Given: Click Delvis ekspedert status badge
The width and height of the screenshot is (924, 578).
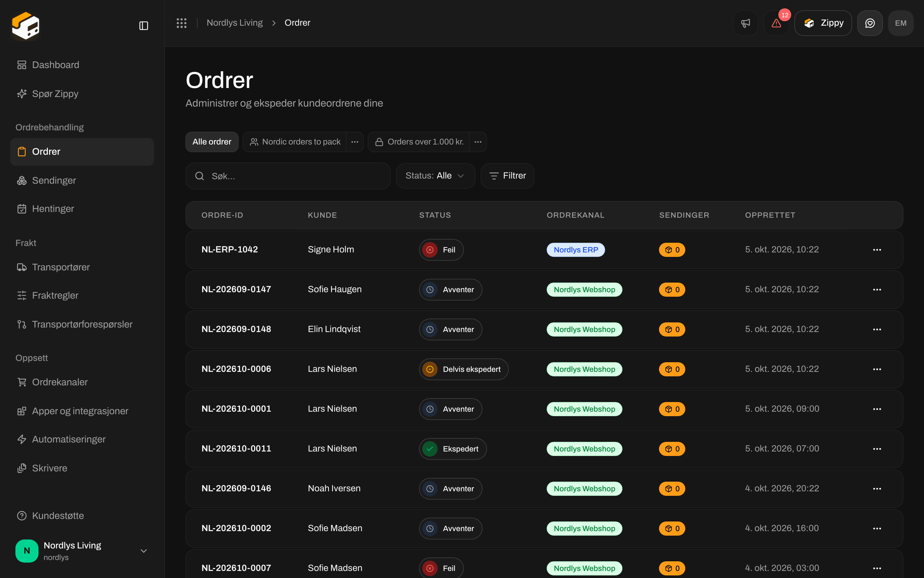Looking at the screenshot, I should pyautogui.click(x=464, y=369).
